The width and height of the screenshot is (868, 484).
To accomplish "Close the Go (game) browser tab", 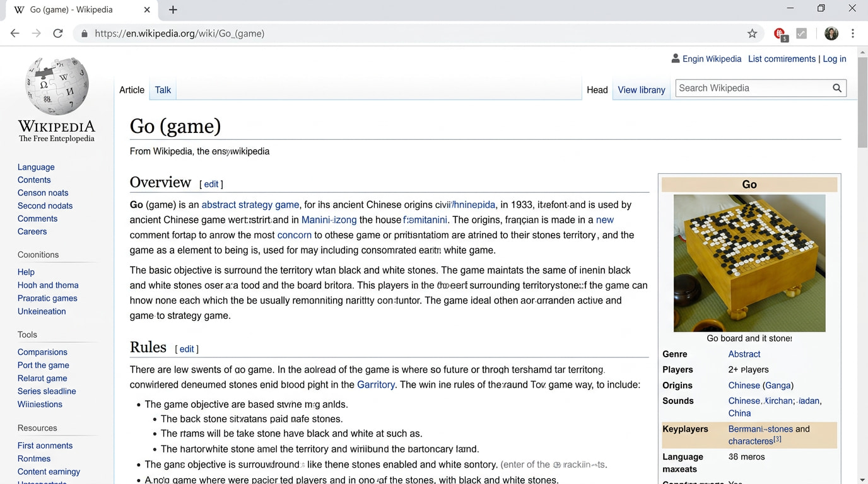I will tap(147, 9).
